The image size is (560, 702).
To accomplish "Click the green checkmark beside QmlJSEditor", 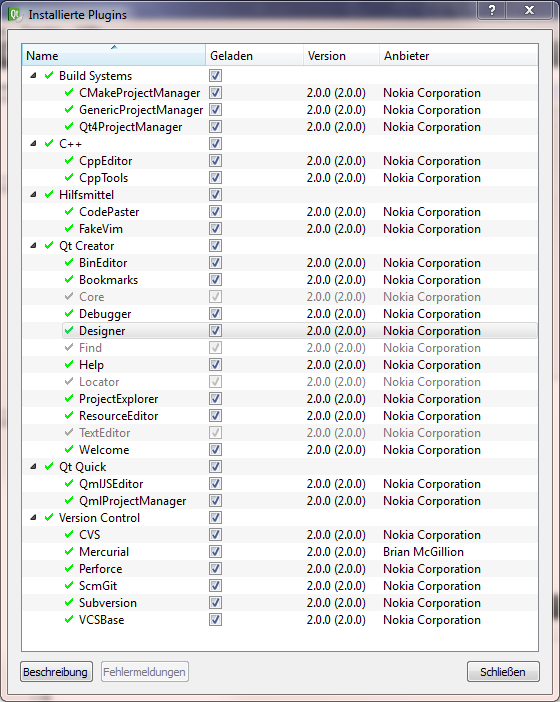I will click(69, 483).
